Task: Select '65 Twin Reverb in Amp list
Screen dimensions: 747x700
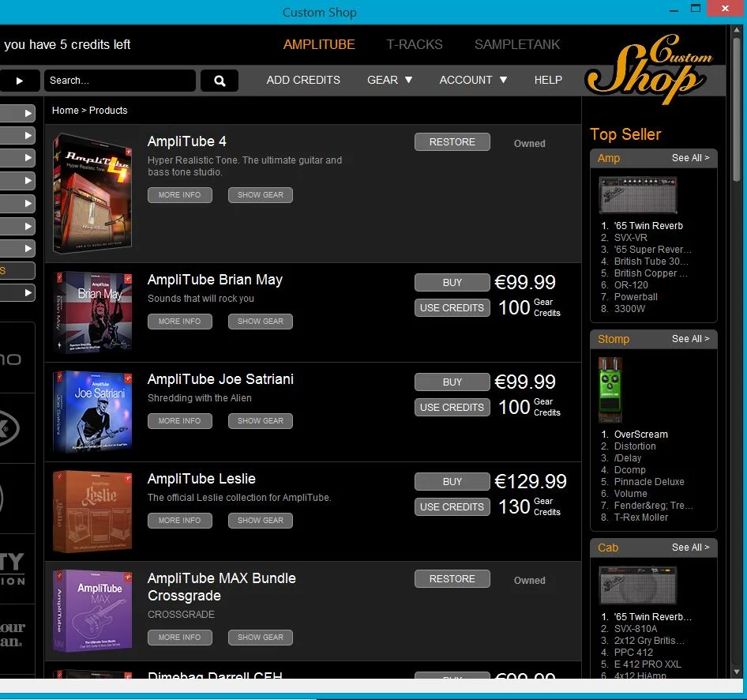Action: click(x=648, y=226)
